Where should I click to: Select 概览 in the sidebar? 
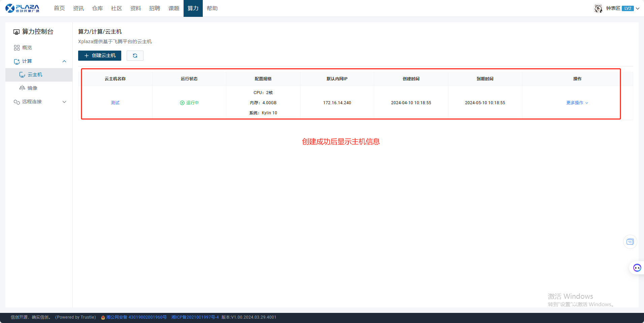(x=27, y=48)
